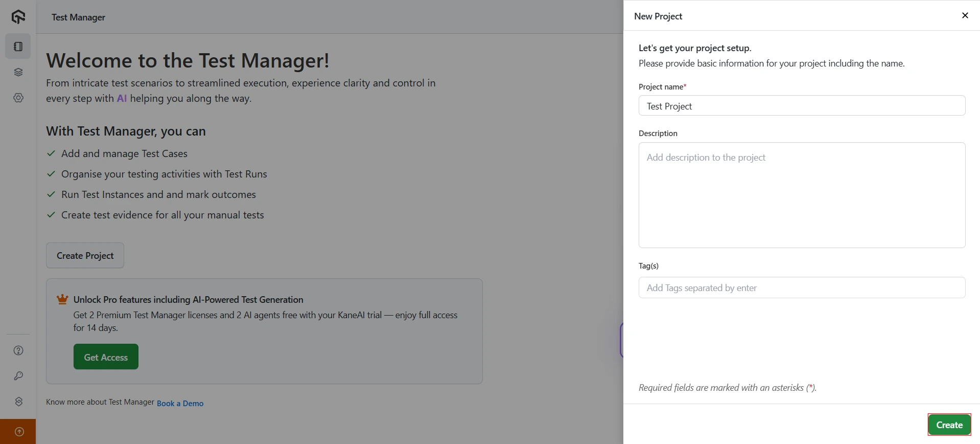Click the orange upgrade arrow icon
This screenshot has height=444, width=980.
18,432
